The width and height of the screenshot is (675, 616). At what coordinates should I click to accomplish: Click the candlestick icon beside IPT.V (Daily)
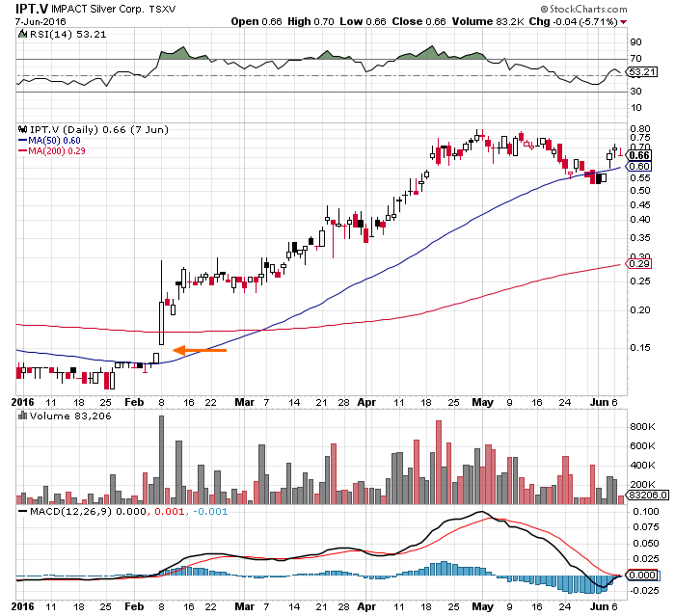tap(22, 129)
